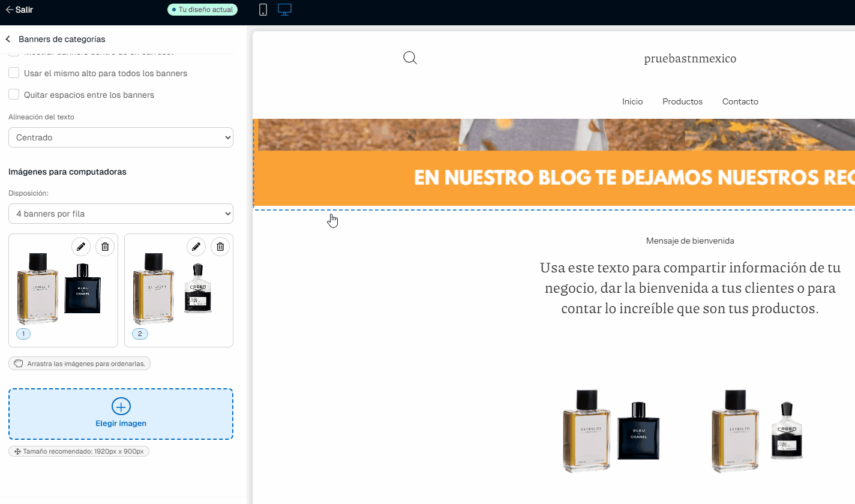
Task: Edit the first banner image with pencil icon
Action: click(81, 246)
